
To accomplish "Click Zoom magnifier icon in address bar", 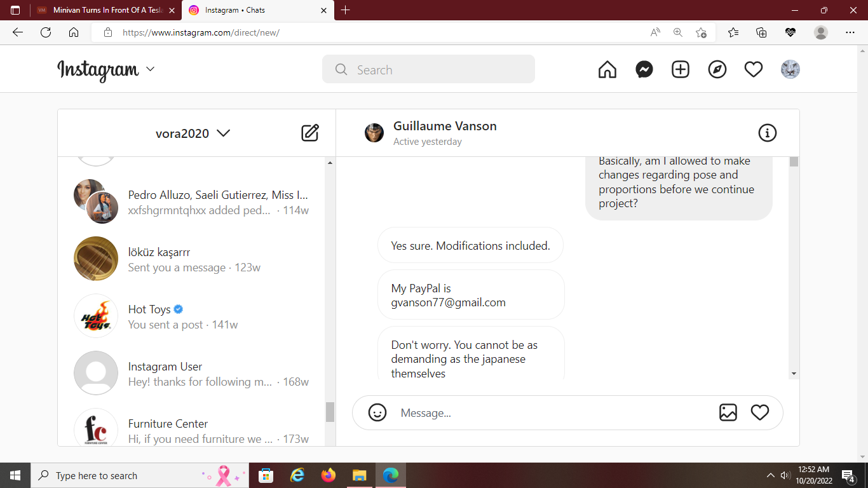I will (x=678, y=32).
